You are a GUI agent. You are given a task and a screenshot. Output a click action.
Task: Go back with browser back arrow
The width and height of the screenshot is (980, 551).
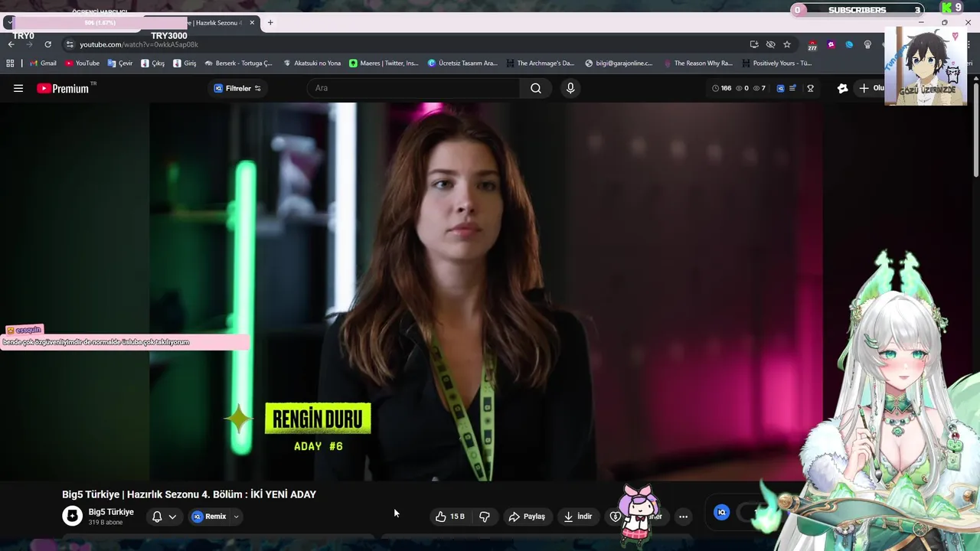(x=11, y=44)
